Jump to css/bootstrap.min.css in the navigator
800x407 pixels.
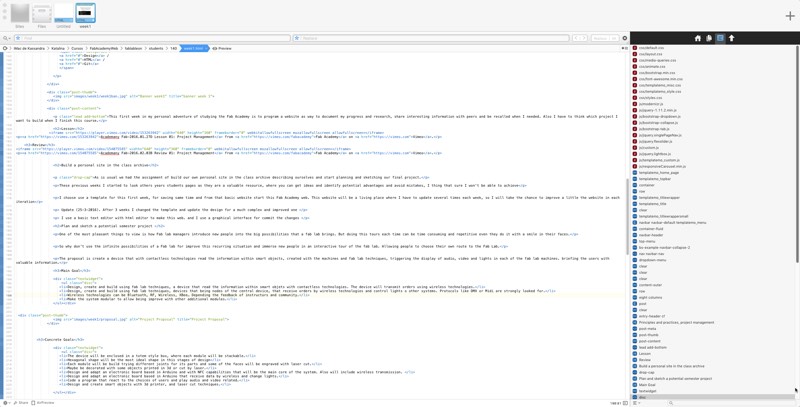656,73
